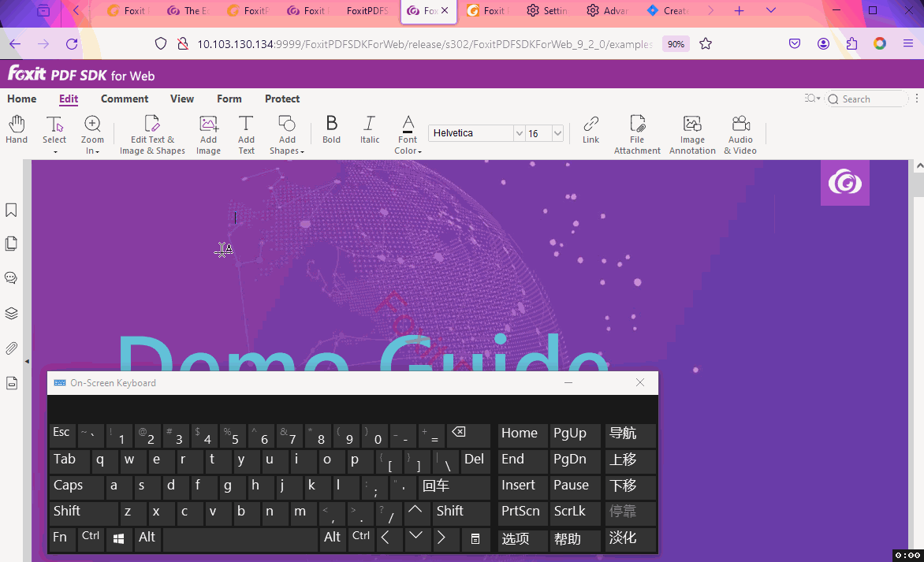The height and width of the screenshot is (562, 924).
Task: Open the font size 16 dropdown
Action: [558, 134]
